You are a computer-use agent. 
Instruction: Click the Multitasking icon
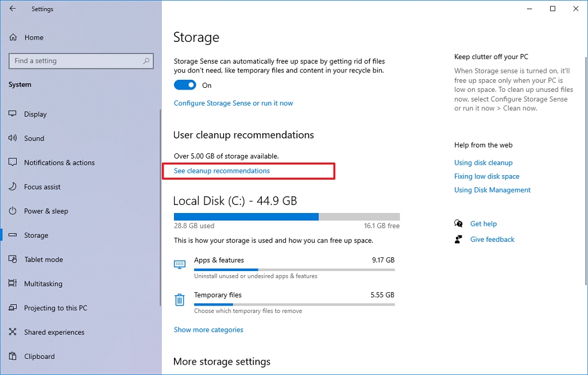[x=13, y=284]
